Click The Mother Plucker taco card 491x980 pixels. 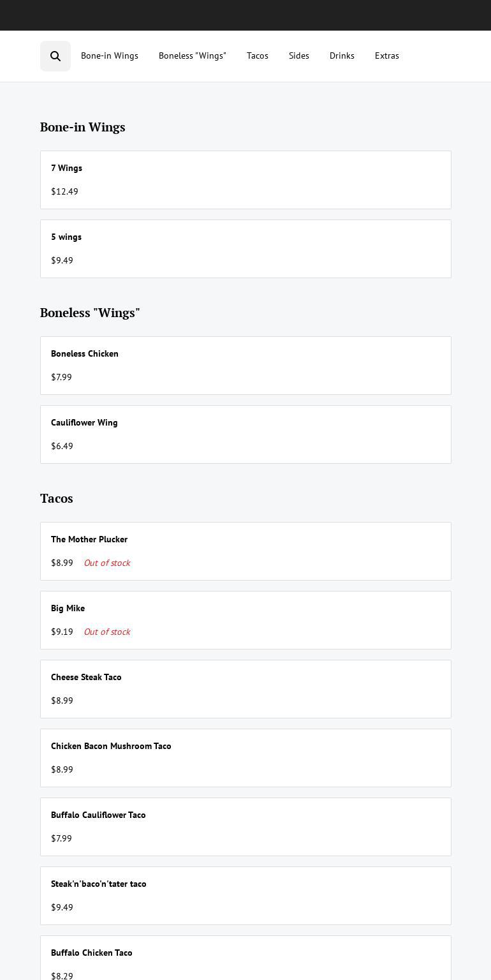(246, 551)
